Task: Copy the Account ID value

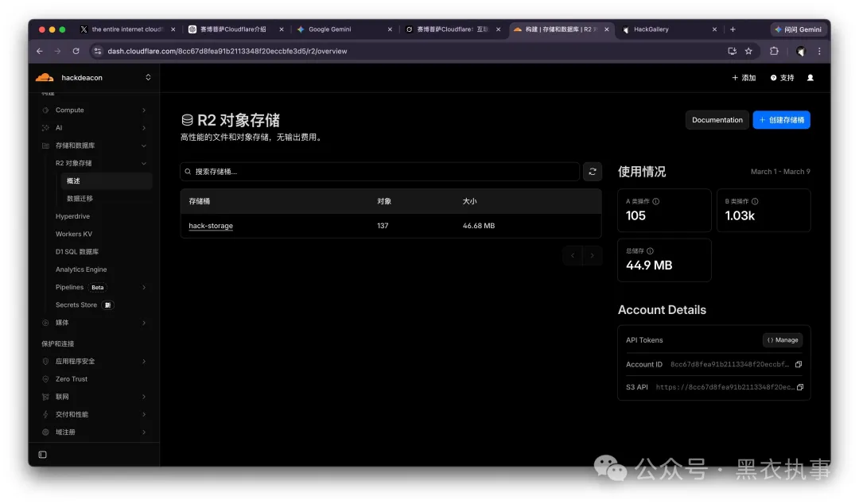Action: [x=799, y=364]
